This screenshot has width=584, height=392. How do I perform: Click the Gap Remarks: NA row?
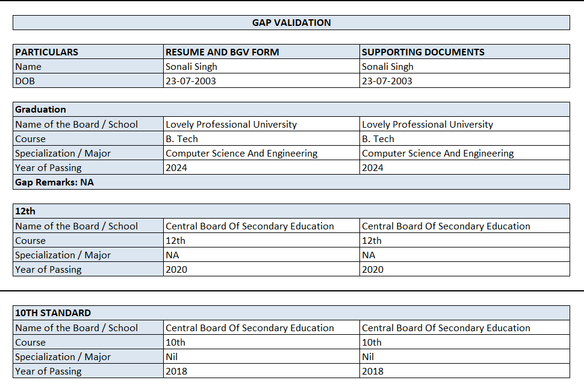point(291,182)
